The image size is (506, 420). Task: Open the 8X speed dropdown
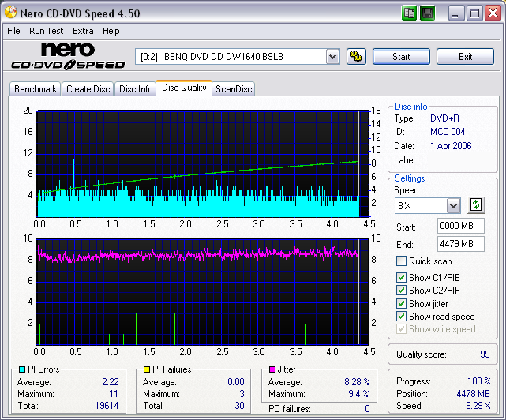pyautogui.click(x=453, y=205)
